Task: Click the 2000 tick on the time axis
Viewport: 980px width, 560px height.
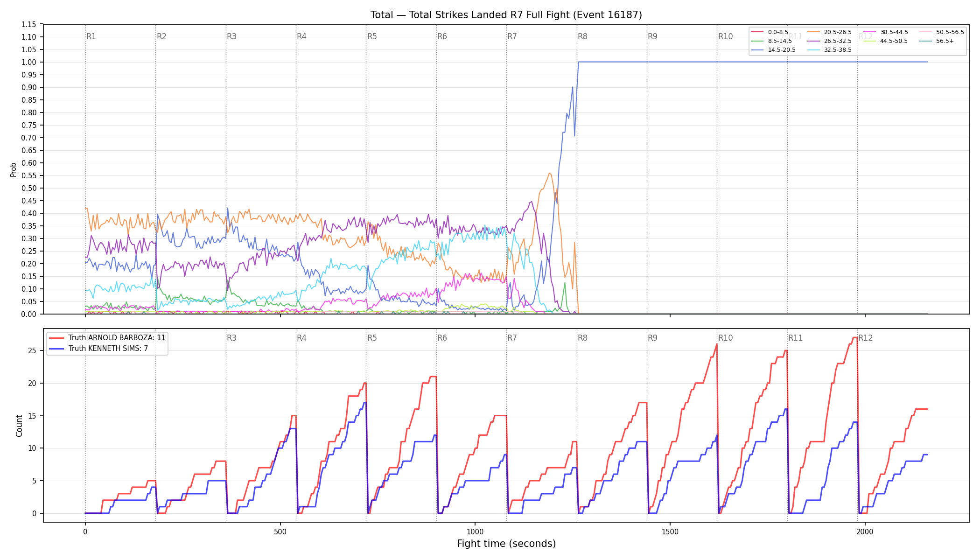Action: (865, 532)
